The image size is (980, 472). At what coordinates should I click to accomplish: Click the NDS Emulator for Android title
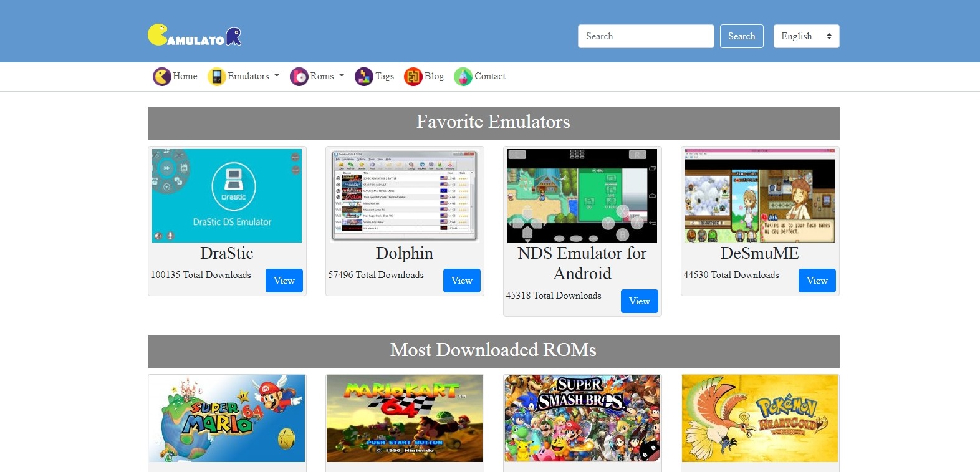(x=582, y=263)
